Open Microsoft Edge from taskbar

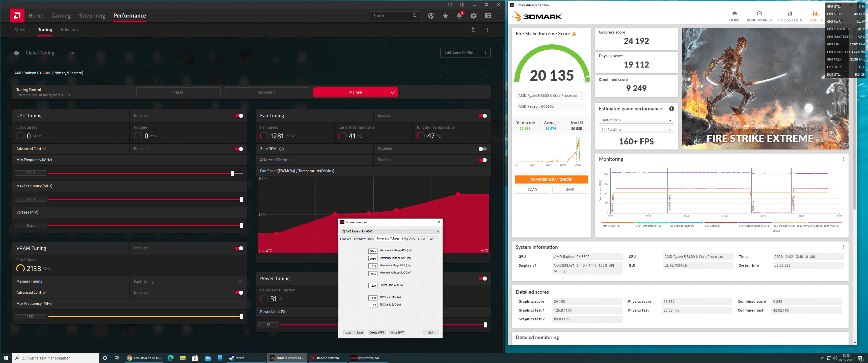(171, 358)
